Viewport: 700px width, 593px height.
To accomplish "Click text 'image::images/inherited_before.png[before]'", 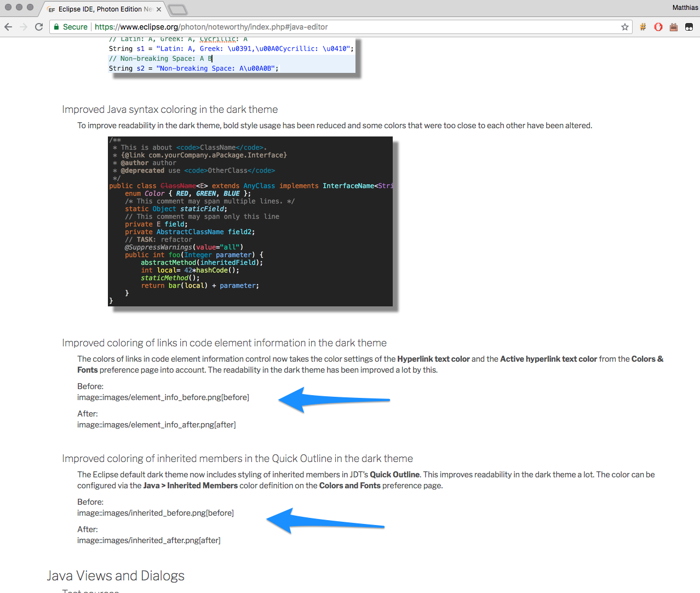I will pos(156,513).
